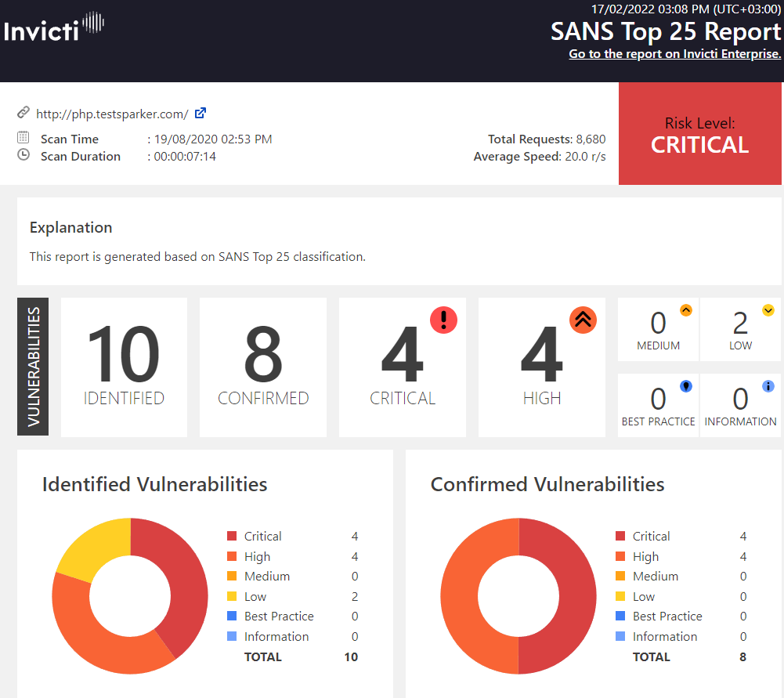Click the report timestamp 17/02/2022 03:08 PM

[x=686, y=9]
